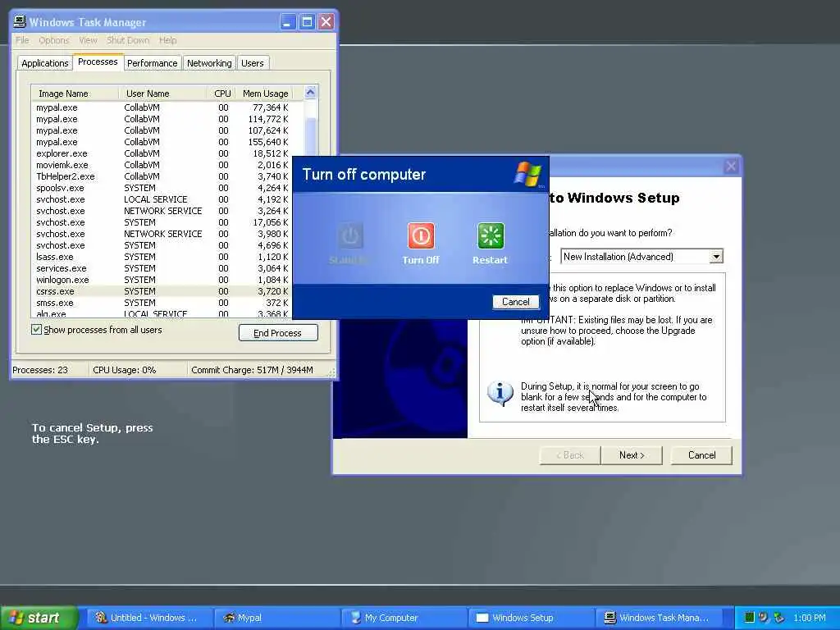This screenshot has height=630, width=840.
Task: Switch to Windows Task Manager taskbar button
Action: [659, 618]
